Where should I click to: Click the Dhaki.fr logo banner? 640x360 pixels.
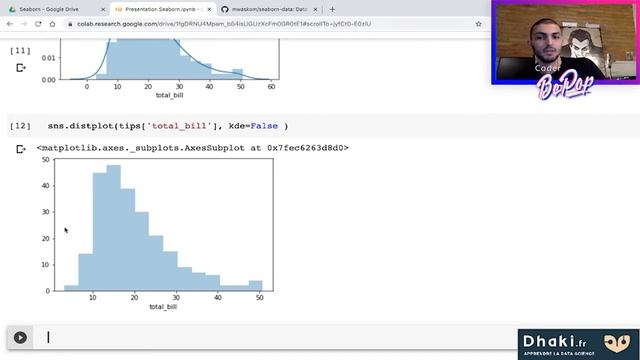pyautogui.click(x=578, y=344)
